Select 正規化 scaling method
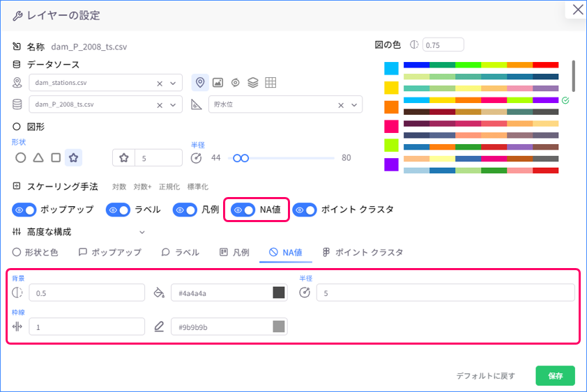 [169, 187]
